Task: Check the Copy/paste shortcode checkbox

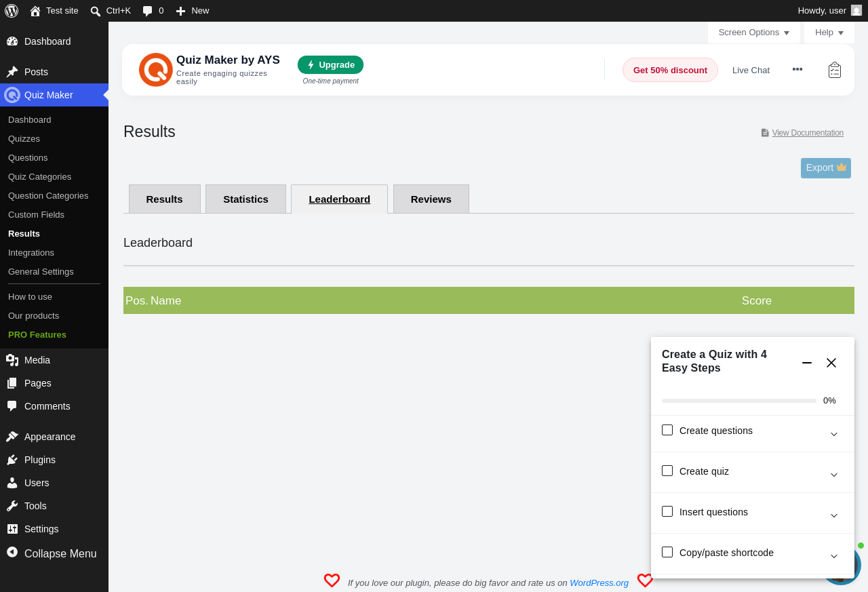Action: click(x=667, y=552)
